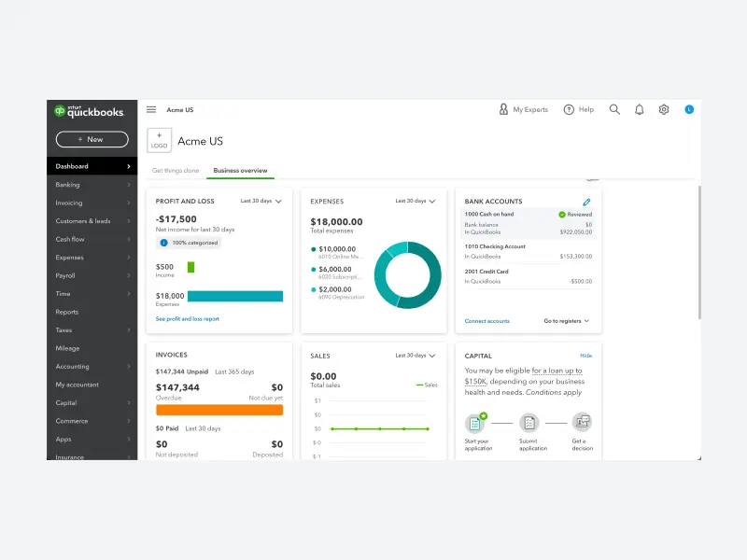Expand the Payroll sidebar chevron
Viewport: 747px width, 560px height.
tap(129, 275)
